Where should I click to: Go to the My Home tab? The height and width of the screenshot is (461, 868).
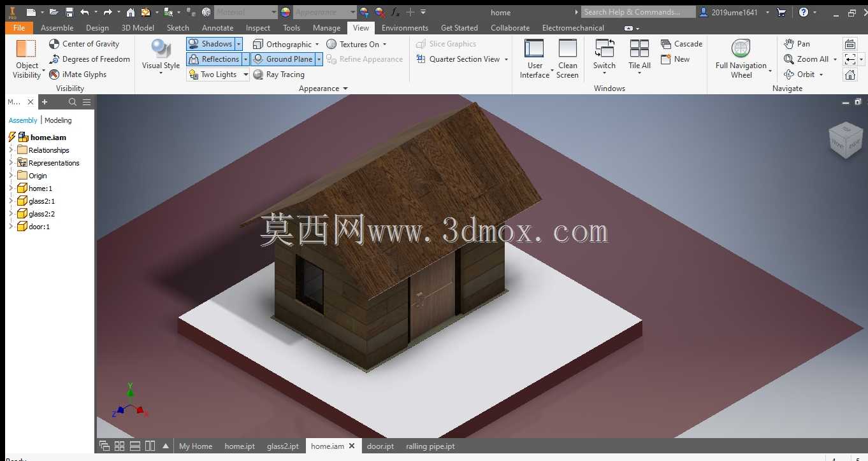196,446
